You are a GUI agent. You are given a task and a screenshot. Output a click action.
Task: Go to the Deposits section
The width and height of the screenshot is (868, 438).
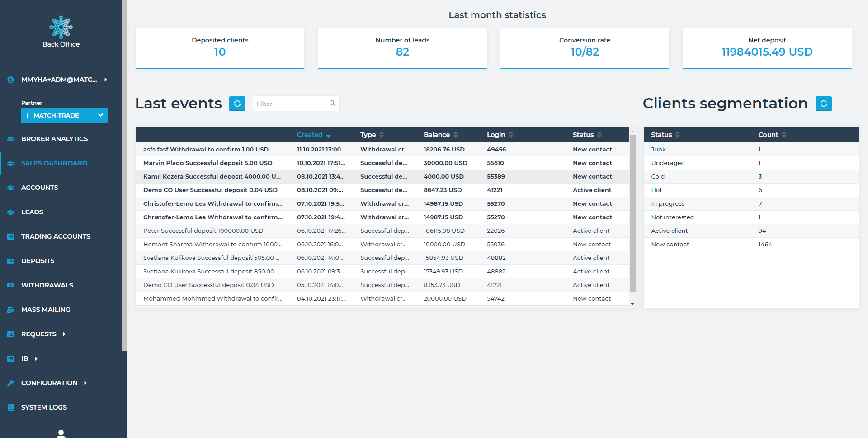tap(37, 261)
